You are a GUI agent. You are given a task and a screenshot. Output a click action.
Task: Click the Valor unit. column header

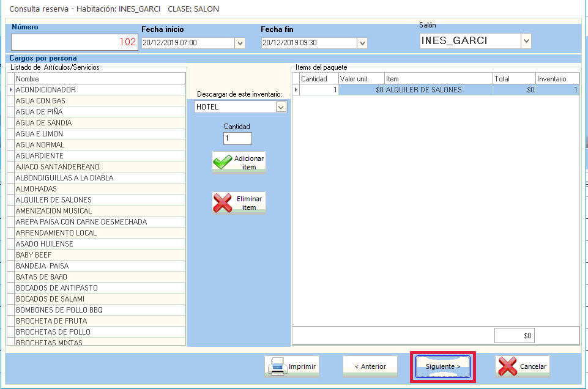click(x=361, y=79)
